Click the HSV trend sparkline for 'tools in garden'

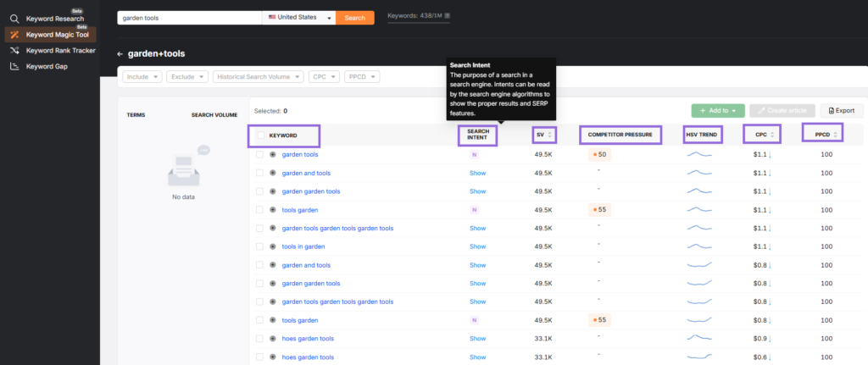coord(699,246)
